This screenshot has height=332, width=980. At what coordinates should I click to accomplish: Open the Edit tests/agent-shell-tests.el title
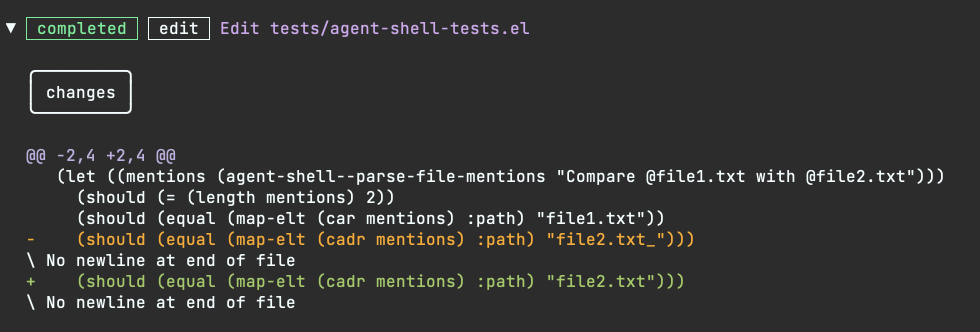click(374, 28)
